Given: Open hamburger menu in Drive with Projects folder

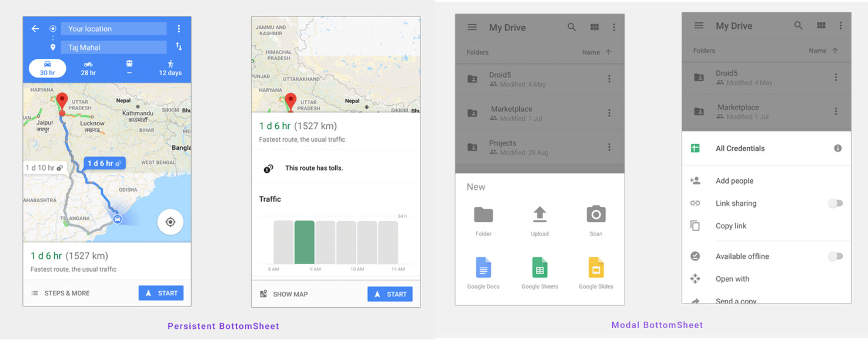Looking at the screenshot, I should point(472,27).
